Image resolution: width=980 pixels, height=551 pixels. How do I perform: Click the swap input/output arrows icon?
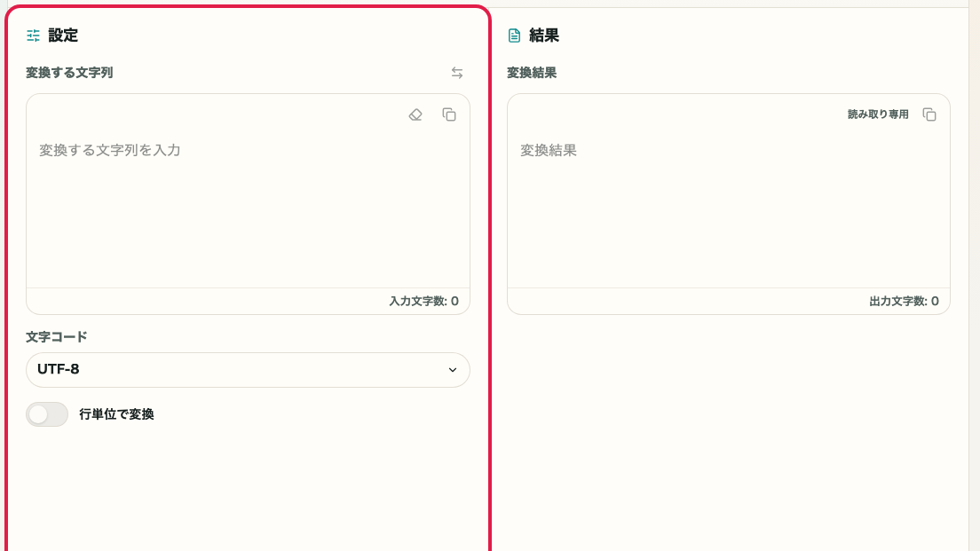click(457, 73)
